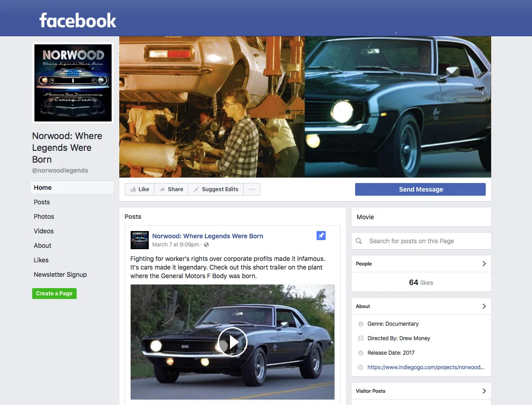Click the Genre info icon
532x405 pixels.
[361, 324]
